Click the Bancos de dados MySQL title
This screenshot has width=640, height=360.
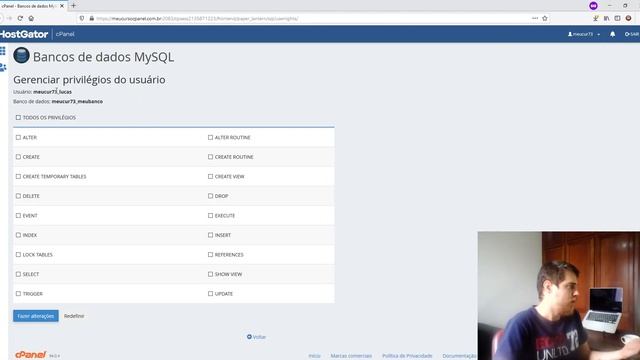point(103,57)
